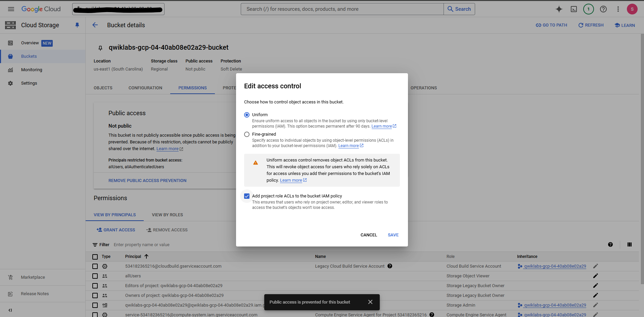Click the Cloud Storage product icon
Image resolution: width=644 pixels, height=317 pixels.
pyautogui.click(x=10, y=25)
